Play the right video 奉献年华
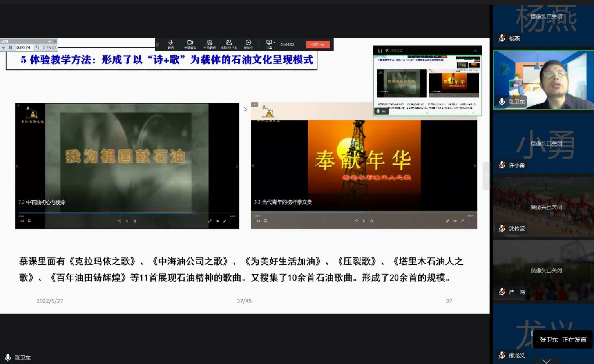This screenshot has height=364, width=594. [364, 221]
